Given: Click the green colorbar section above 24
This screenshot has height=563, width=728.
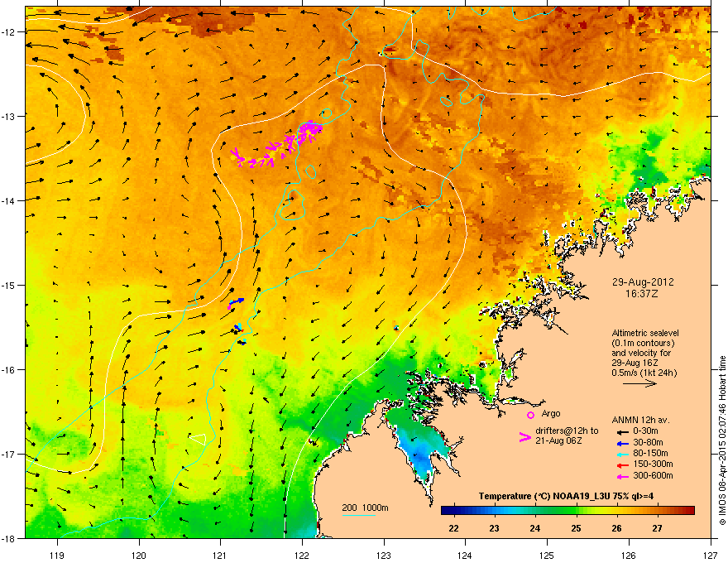Looking at the screenshot, I should 535,510.
